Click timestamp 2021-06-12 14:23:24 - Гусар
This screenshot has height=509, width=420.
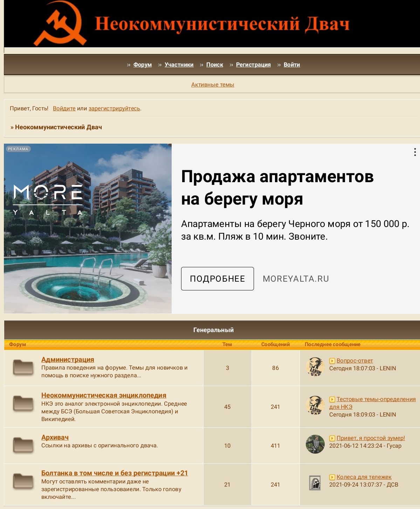365,446
